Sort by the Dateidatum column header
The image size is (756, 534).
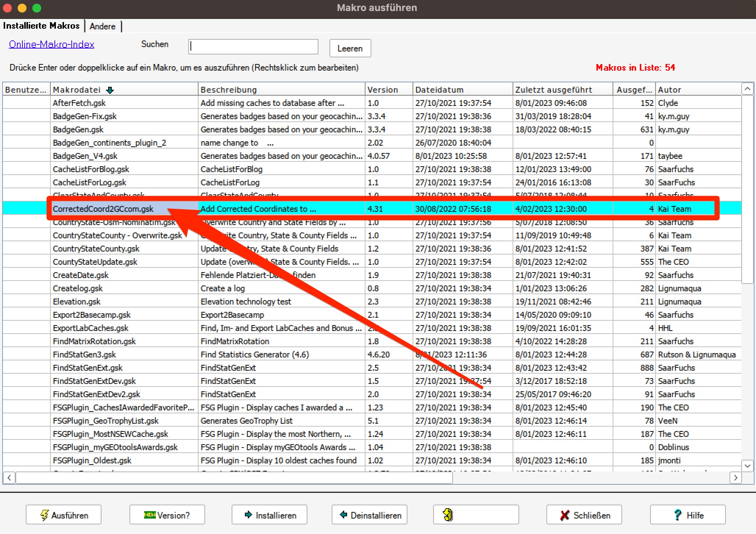click(x=463, y=90)
